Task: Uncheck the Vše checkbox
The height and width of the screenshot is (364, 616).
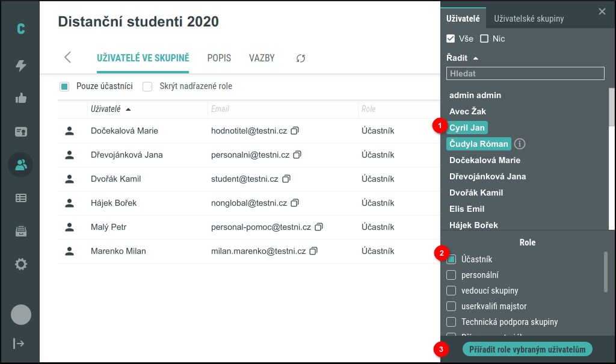Action: coord(449,38)
